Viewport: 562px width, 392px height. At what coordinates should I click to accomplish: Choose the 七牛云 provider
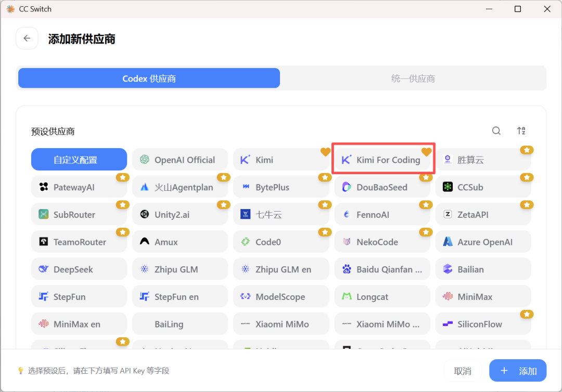point(281,214)
